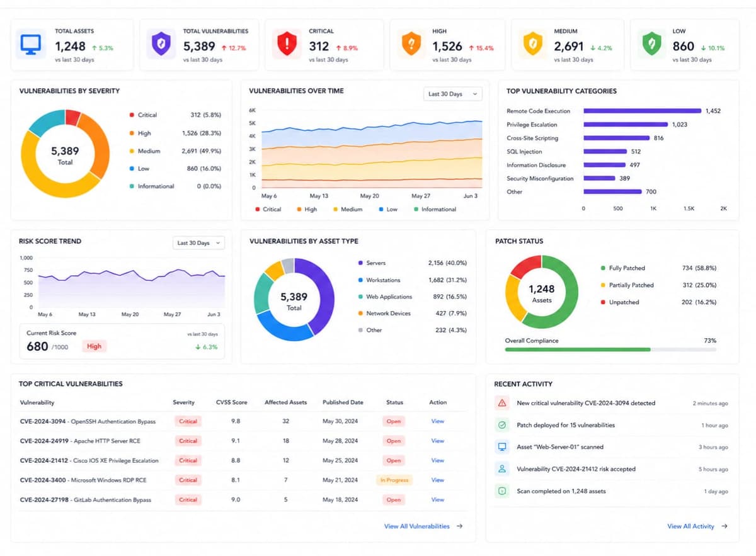Click View for CVE-2024-3400 Microsoft RDP row
756x556 pixels.
tap(438, 480)
